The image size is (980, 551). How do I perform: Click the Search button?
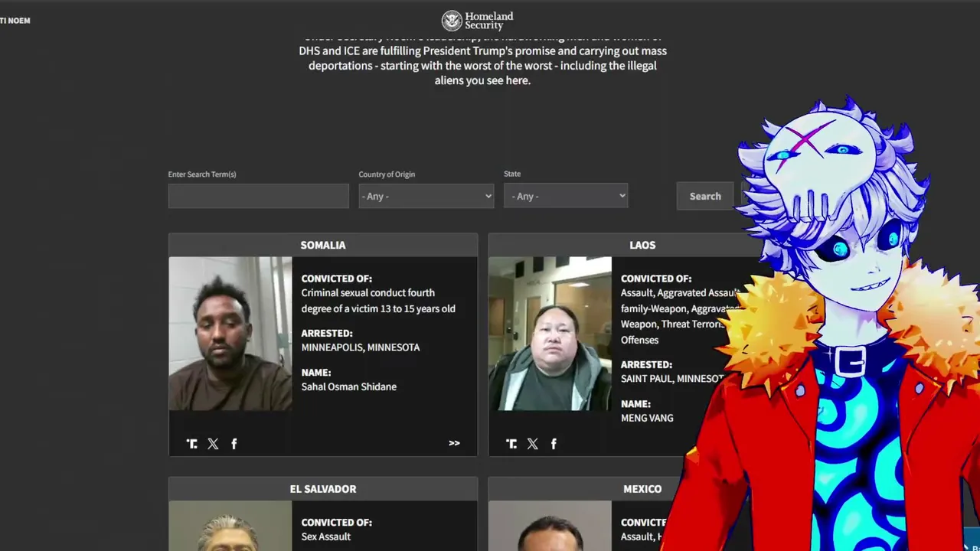coord(705,196)
